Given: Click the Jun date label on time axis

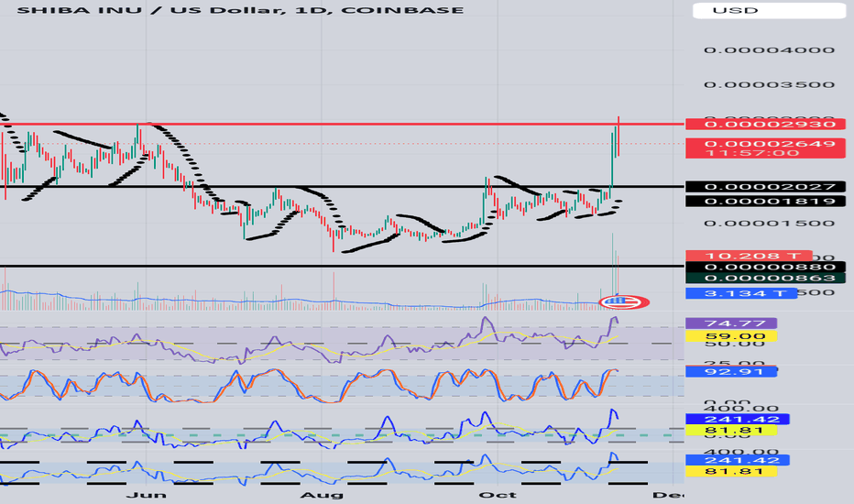Looking at the screenshot, I should pyautogui.click(x=146, y=495).
